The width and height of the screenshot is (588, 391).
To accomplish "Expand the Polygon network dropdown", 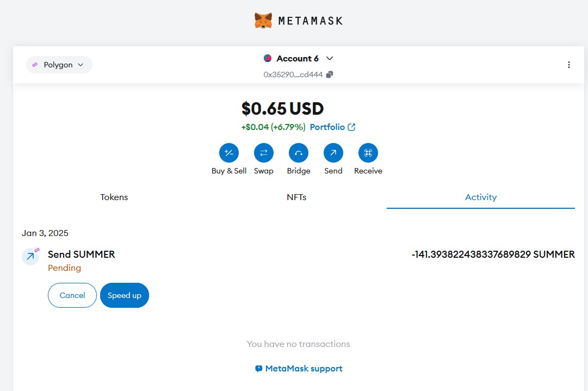I will (x=59, y=65).
